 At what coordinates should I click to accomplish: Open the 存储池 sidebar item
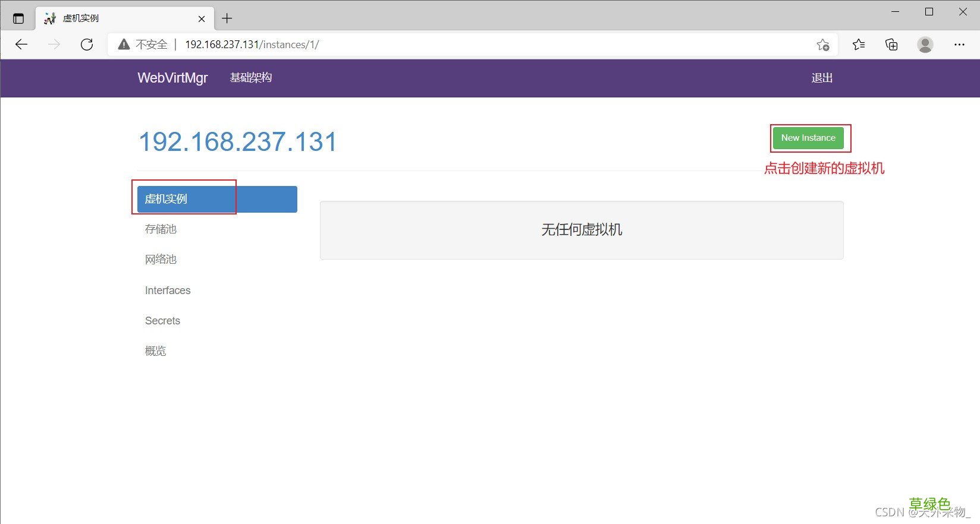click(161, 229)
